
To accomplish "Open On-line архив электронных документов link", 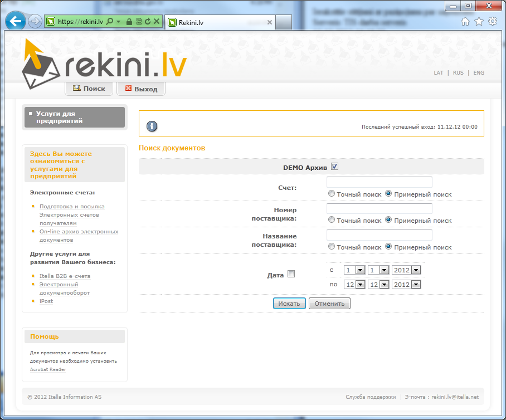I will click(79, 236).
